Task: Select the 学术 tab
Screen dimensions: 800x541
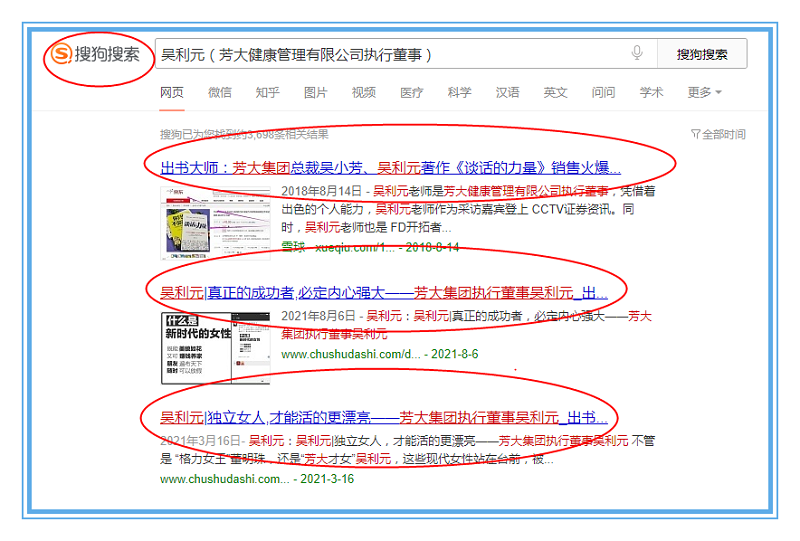Action: coord(651,93)
